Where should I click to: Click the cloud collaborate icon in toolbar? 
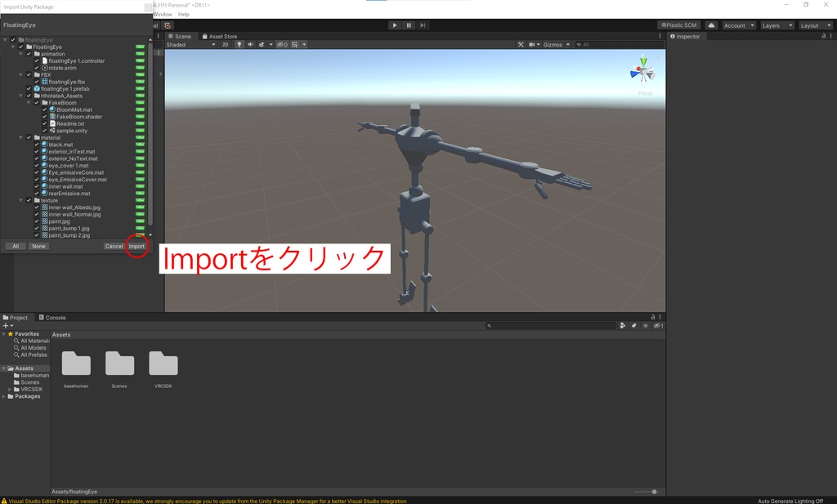tap(710, 25)
